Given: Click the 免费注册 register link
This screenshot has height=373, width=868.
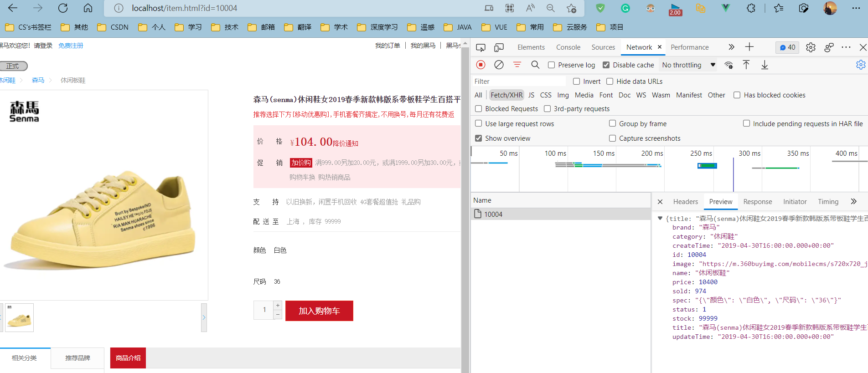Looking at the screenshot, I should [x=71, y=46].
